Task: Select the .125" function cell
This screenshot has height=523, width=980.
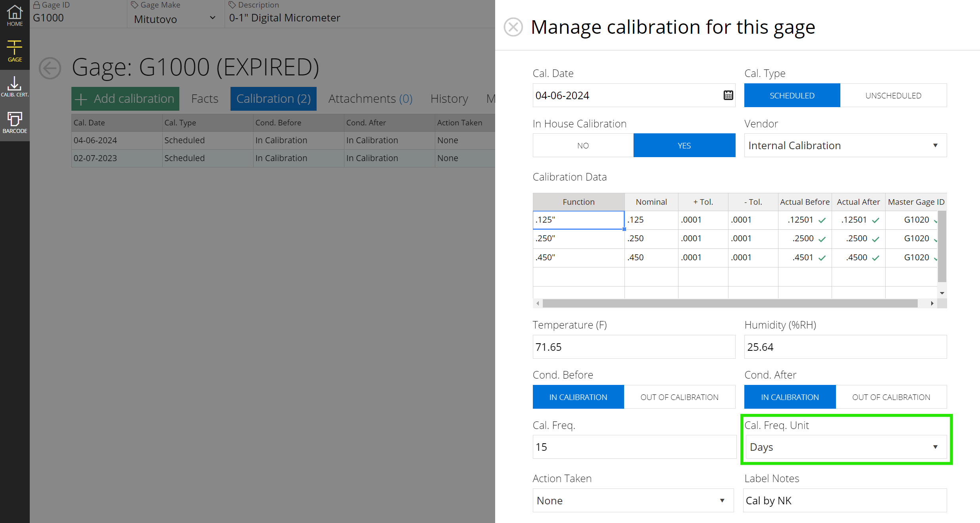Action: [578, 220]
